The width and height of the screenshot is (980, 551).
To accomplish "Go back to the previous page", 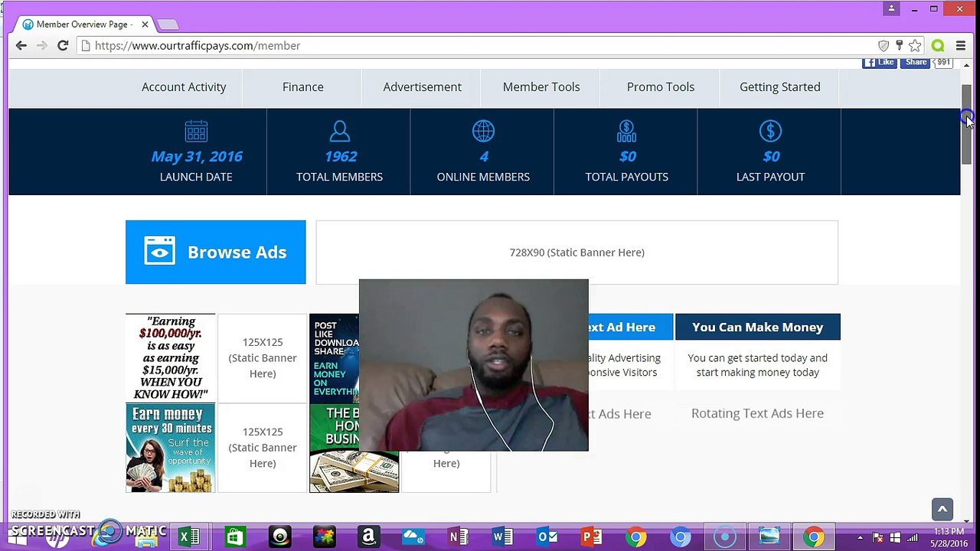I will (x=21, y=46).
